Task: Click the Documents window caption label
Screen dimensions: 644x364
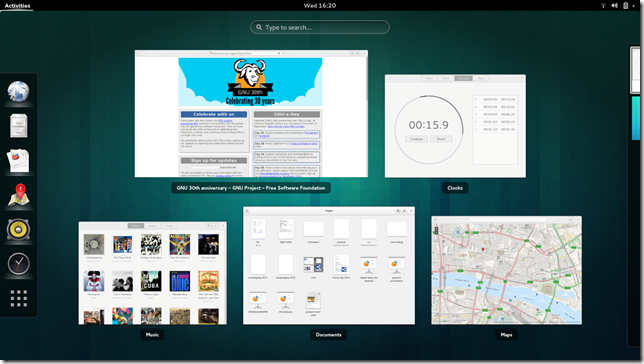Action: pos(328,334)
